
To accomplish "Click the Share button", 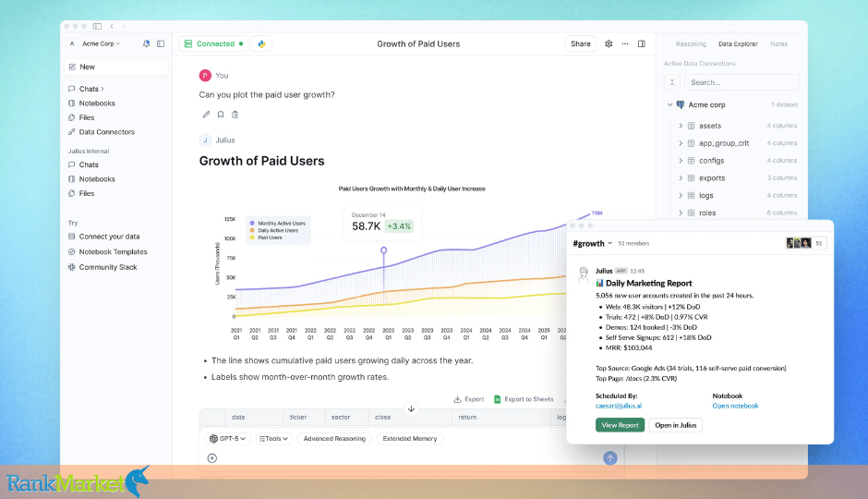I will click(581, 43).
